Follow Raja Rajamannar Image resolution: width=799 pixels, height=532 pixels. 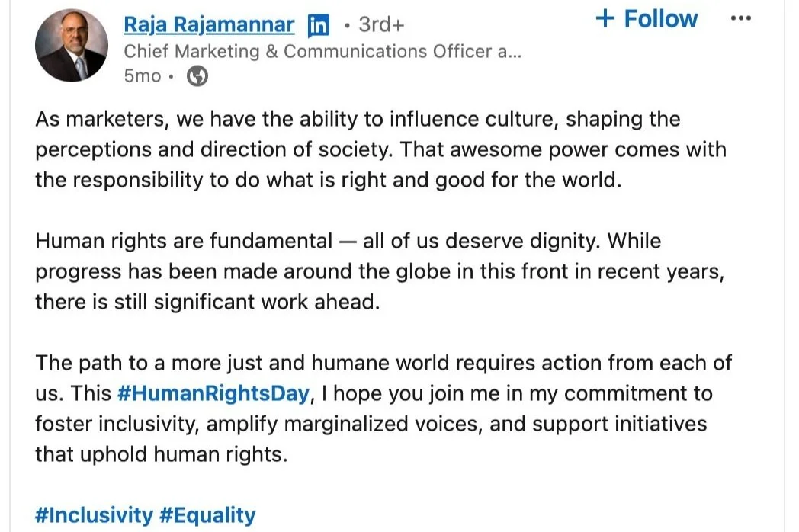pos(647,19)
